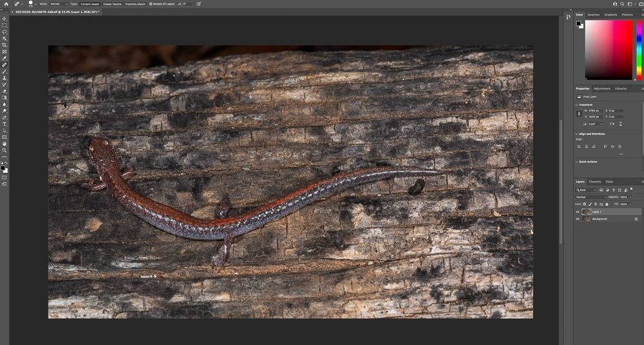Open the Fill slider dropdown arrow
644x345 pixels.
pyautogui.click(x=630, y=204)
